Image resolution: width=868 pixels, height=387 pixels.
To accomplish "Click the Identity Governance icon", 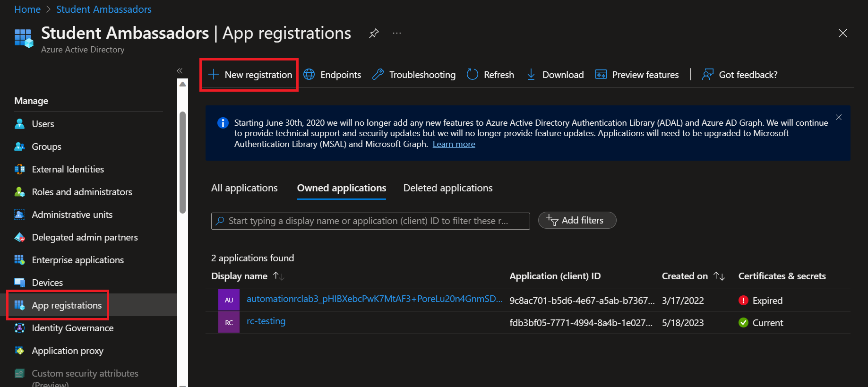I will pyautogui.click(x=20, y=328).
